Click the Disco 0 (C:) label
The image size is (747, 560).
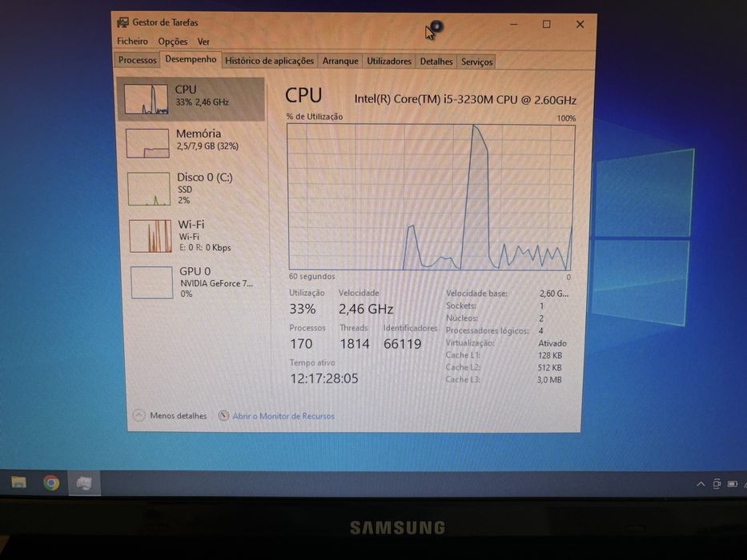click(205, 177)
